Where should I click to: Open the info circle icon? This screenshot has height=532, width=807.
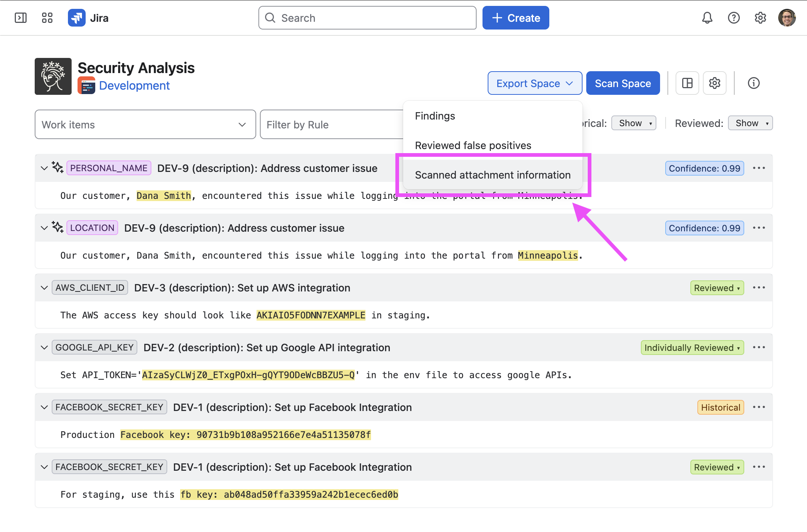pos(753,83)
